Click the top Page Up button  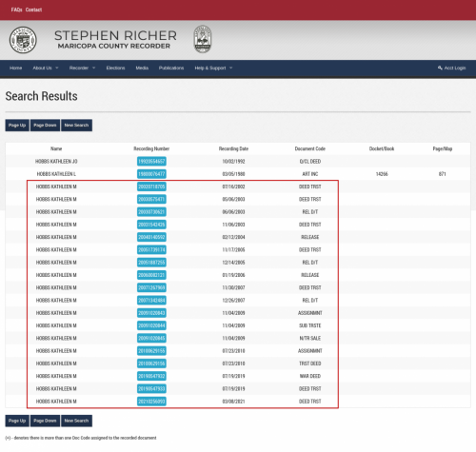17,126
